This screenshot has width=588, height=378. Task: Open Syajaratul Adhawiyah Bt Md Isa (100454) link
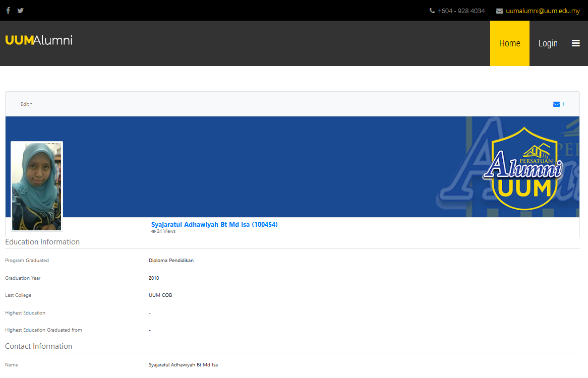click(214, 224)
